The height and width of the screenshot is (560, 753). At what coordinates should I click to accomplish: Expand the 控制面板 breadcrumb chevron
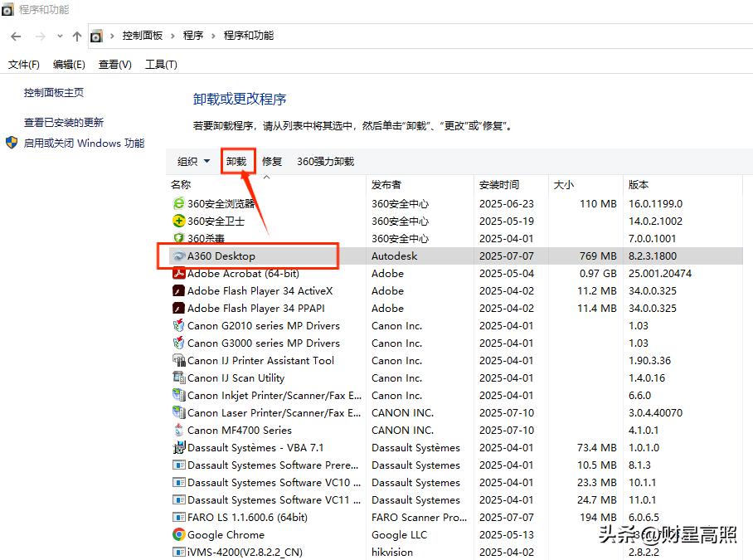click(x=173, y=36)
